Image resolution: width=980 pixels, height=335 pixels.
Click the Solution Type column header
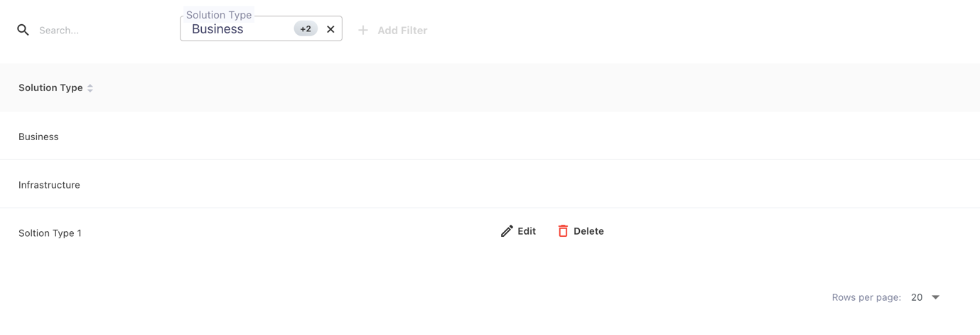tap(50, 87)
